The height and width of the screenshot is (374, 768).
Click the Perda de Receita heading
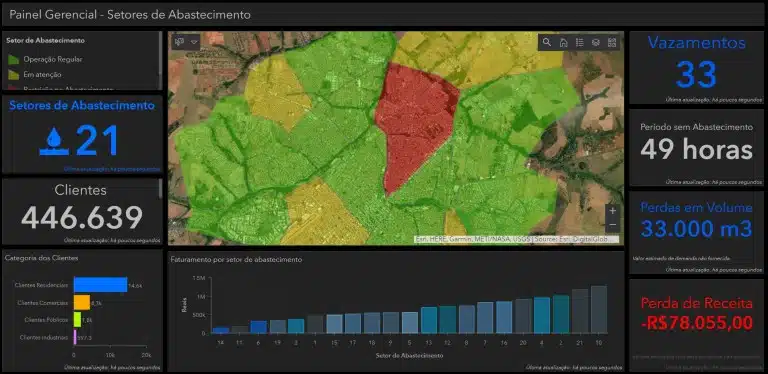click(x=696, y=304)
